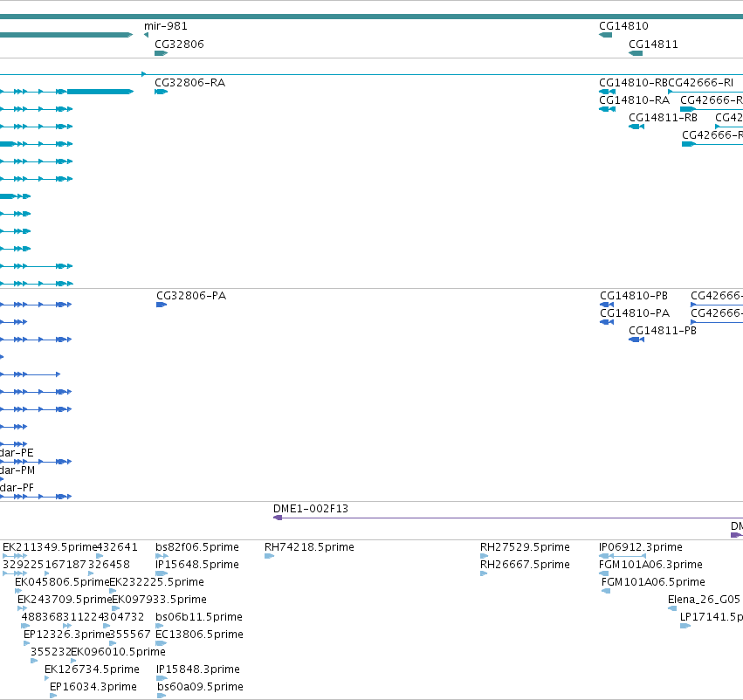Select the Elena_26_G05 EST label
The height and width of the screenshot is (700, 743).
[704, 600]
